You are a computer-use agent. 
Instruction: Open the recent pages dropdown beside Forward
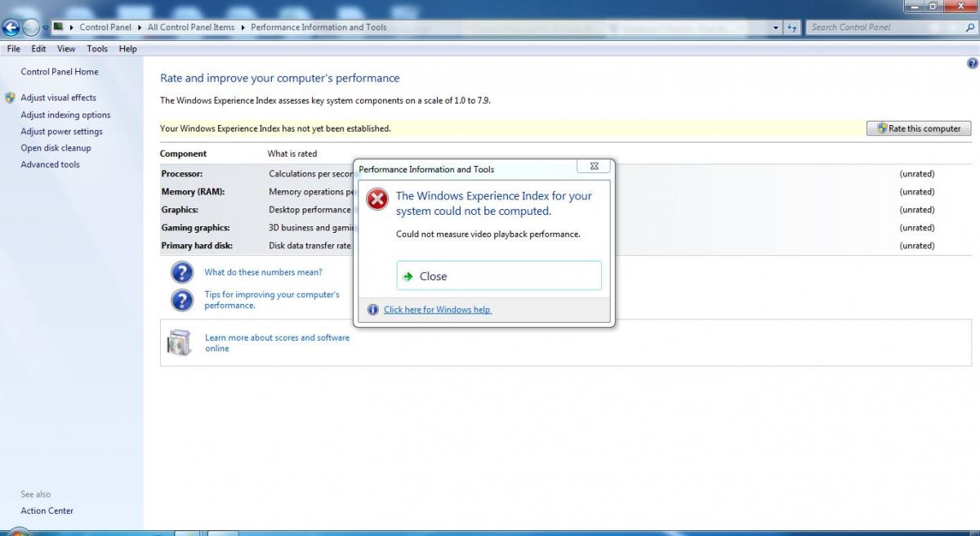[46, 28]
